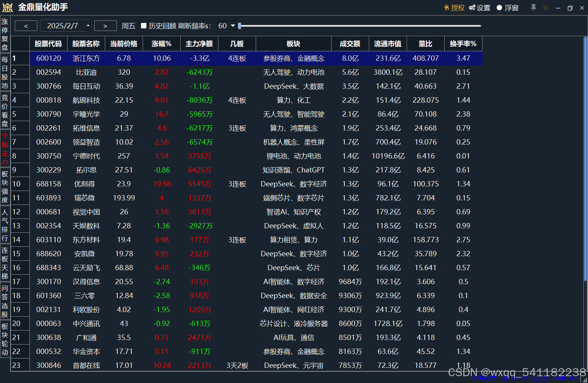The width and height of the screenshot is (588, 383).
Task: Select stock name 宇瞳光学
Action: (x=86, y=114)
